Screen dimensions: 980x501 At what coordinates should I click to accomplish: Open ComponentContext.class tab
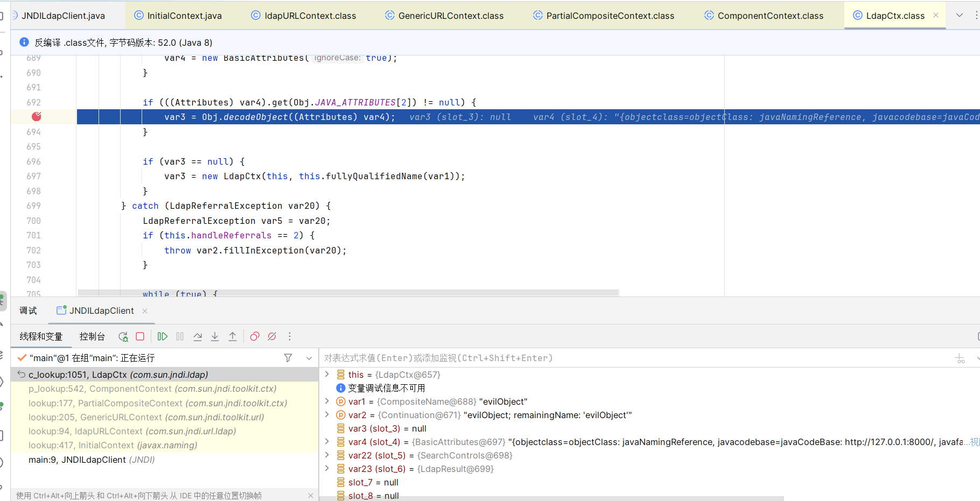click(x=764, y=16)
